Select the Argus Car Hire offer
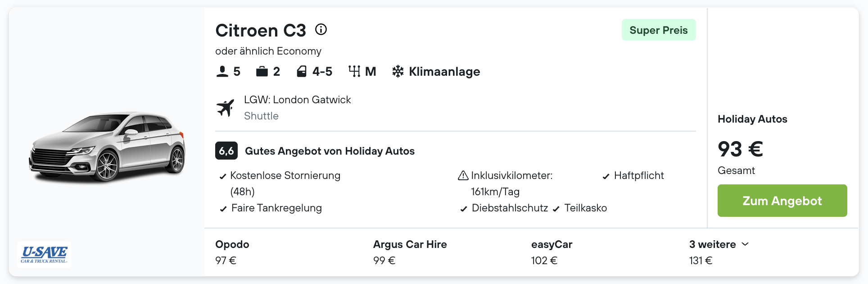The image size is (868, 284). click(x=410, y=252)
